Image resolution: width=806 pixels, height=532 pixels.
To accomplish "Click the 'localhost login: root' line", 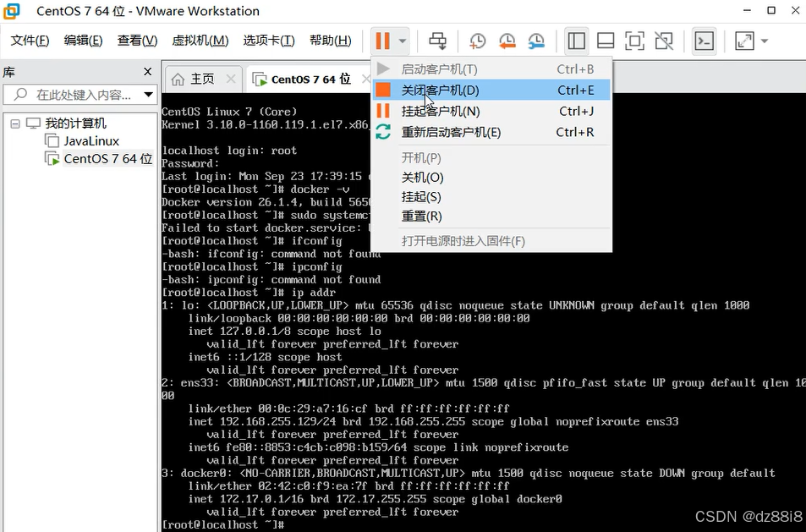I will pyautogui.click(x=229, y=151).
